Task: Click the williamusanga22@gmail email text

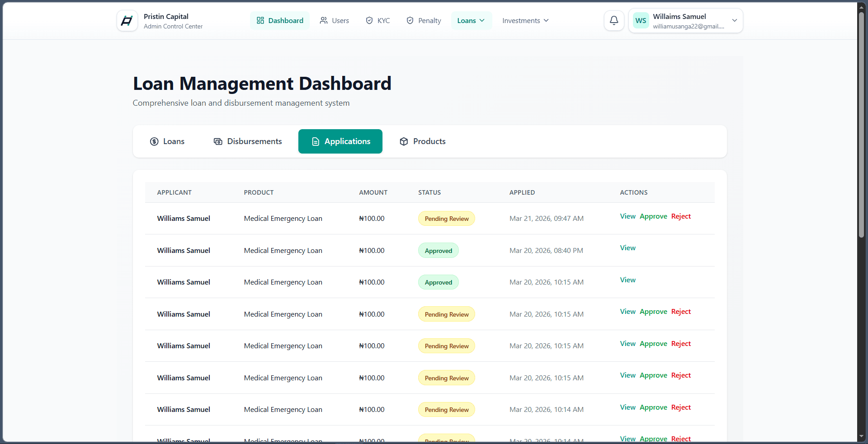Action: coord(689,26)
